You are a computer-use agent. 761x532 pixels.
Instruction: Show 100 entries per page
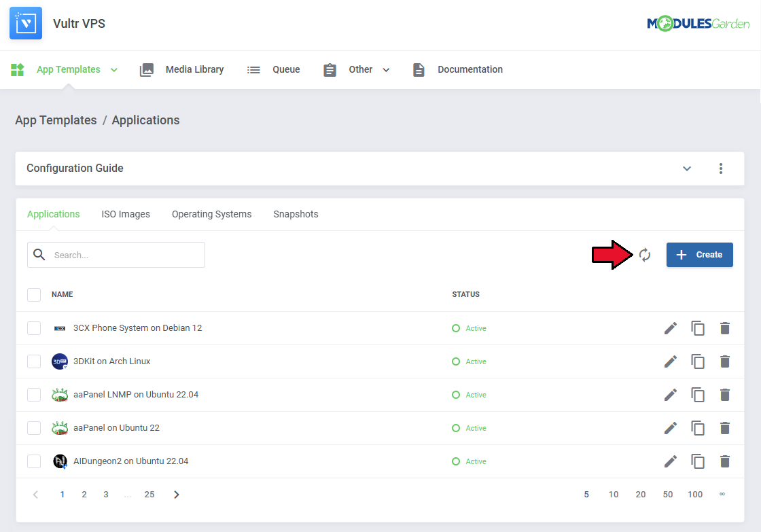pyautogui.click(x=695, y=495)
